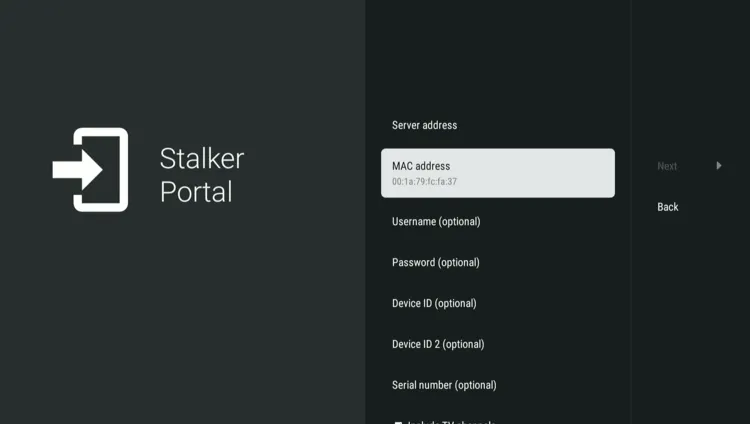Open the Device ID 2 (optional) field

pos(438,344)
